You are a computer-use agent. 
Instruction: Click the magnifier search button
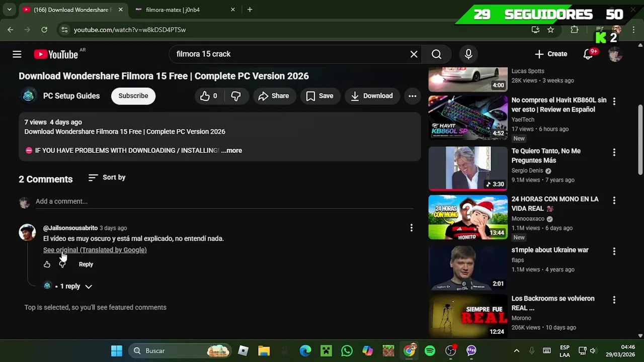(436, 54)
